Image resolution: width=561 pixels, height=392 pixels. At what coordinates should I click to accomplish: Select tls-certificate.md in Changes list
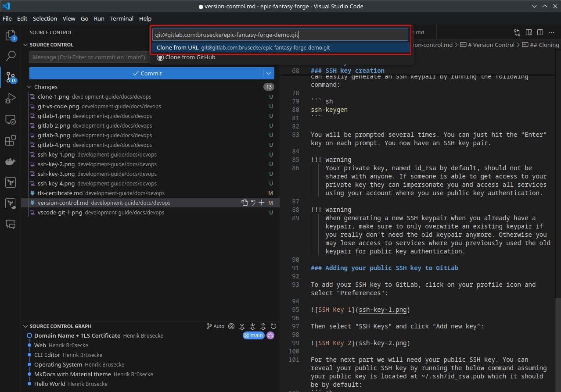click(150, 193)
